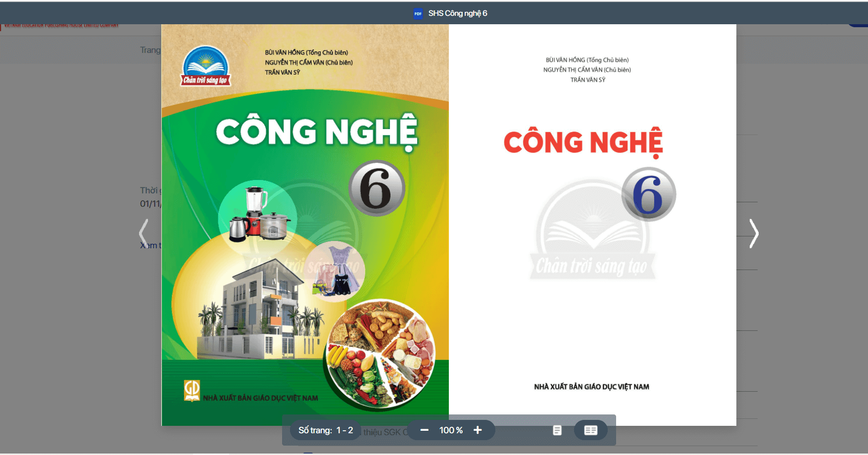Image resolution: width=868 pixels, height=455 pixels.
Task: Click the 100 % zoom level value
Action: point(451,430)
